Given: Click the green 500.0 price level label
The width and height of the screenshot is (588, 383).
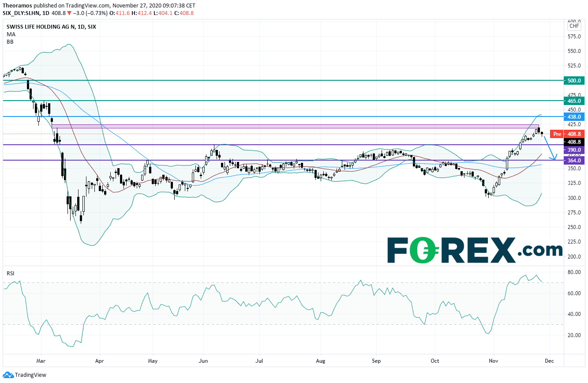Looking at the screenshot, I should coord(574,81).
